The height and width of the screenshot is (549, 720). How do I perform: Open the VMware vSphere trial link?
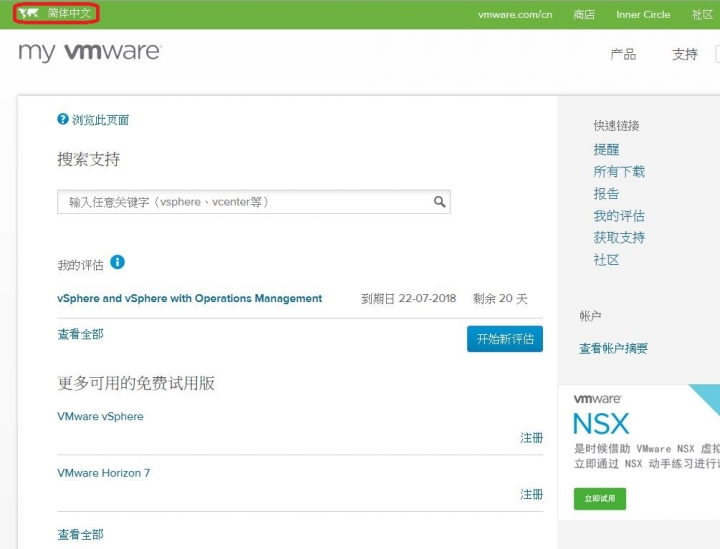point(100,416)
